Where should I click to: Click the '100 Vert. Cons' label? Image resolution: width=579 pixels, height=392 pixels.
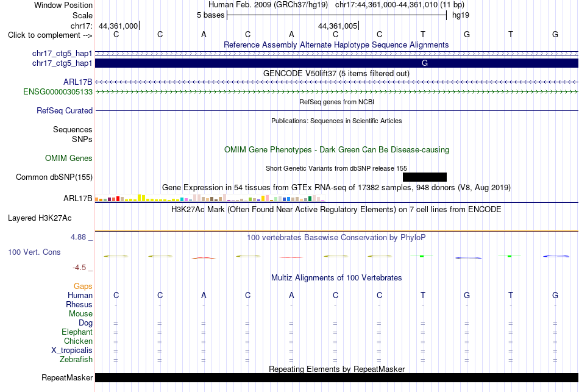point(34,252)
